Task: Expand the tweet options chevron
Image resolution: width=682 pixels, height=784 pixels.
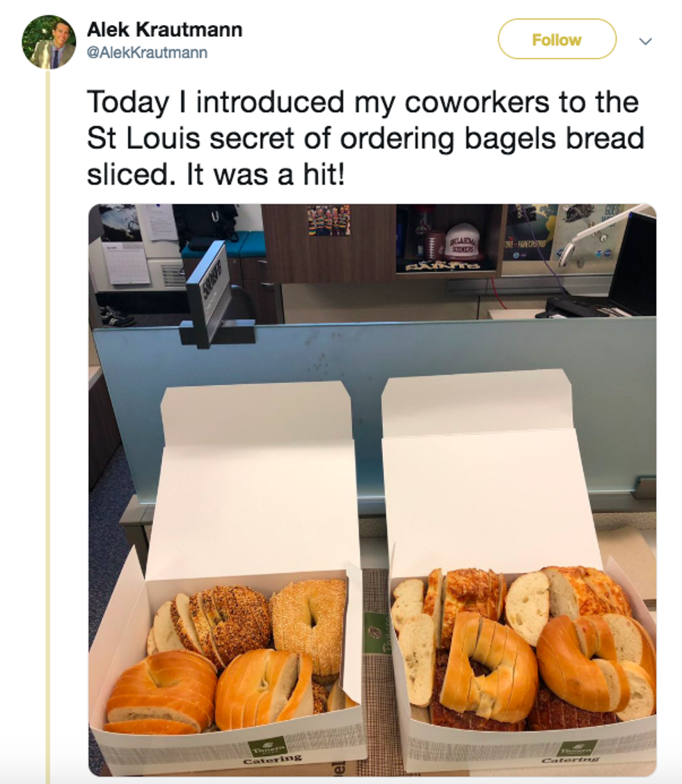Action: click(646, 41)
